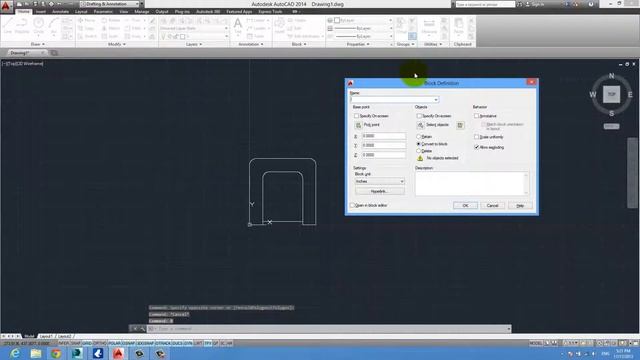Screen dimensions: 640x360
Task: Open the Manage ribbon tab
Action: 142,12
